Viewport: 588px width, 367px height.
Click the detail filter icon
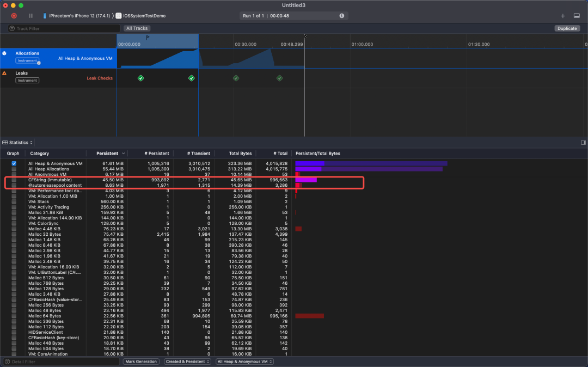point(7,362)
